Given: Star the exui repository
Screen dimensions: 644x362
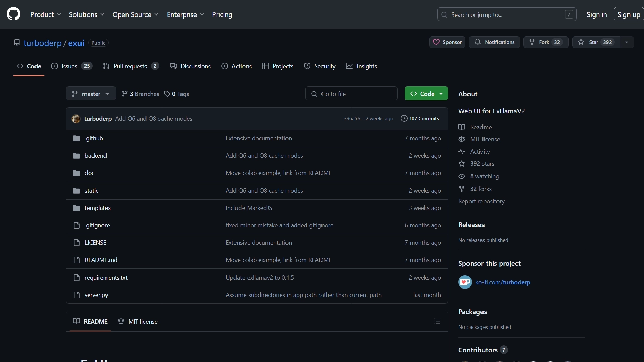Looking at the screenshot, I should (595, 42).
